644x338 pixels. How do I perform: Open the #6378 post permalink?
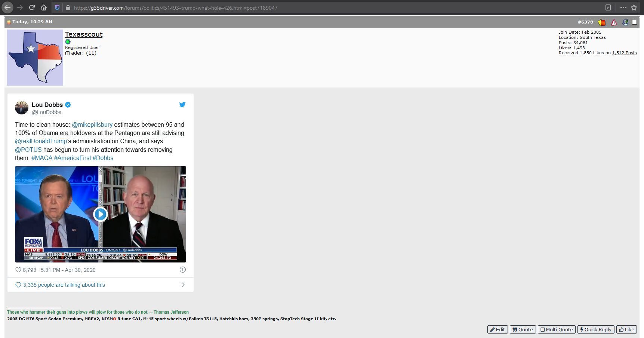(585, 22)
